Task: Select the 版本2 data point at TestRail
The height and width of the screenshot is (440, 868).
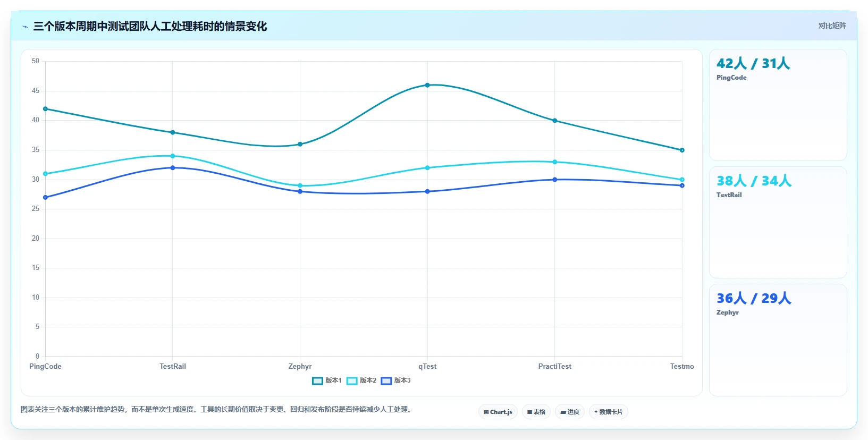Action: tap(173, 156)
